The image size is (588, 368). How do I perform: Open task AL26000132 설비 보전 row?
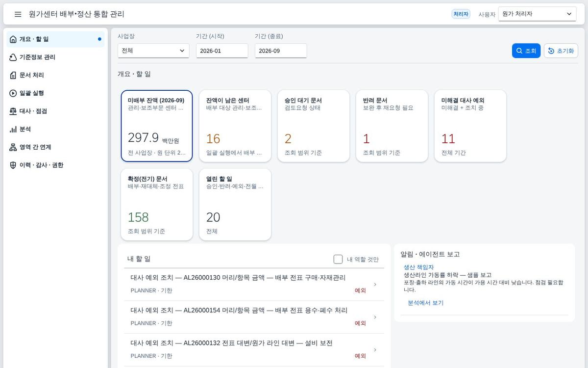pyautogui.click(x=254, y=350)
